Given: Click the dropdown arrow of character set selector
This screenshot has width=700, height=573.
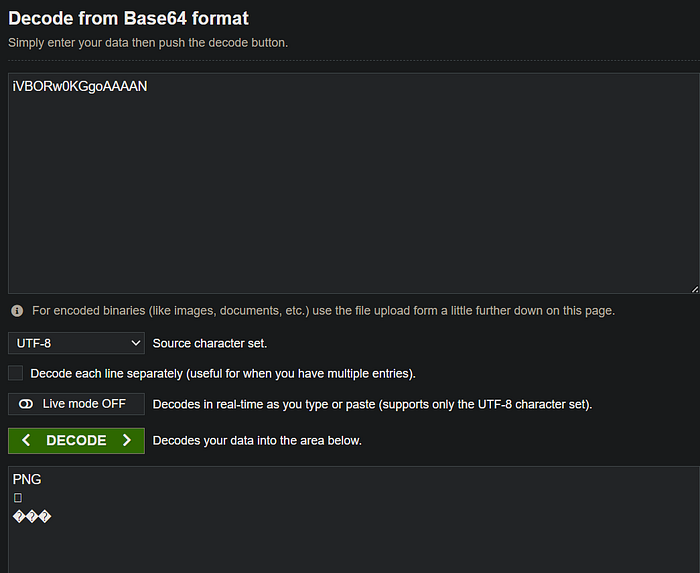Looking at the screenshot, I should 136,343.
